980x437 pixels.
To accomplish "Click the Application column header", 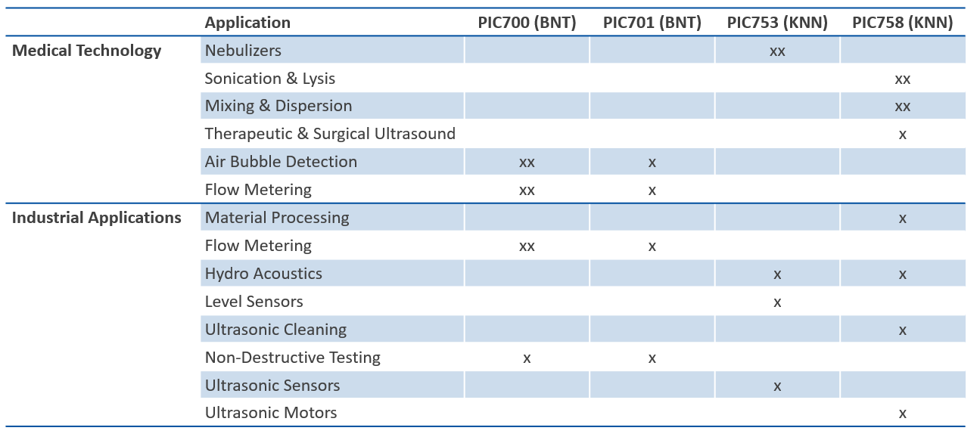I will pos(247,23).
